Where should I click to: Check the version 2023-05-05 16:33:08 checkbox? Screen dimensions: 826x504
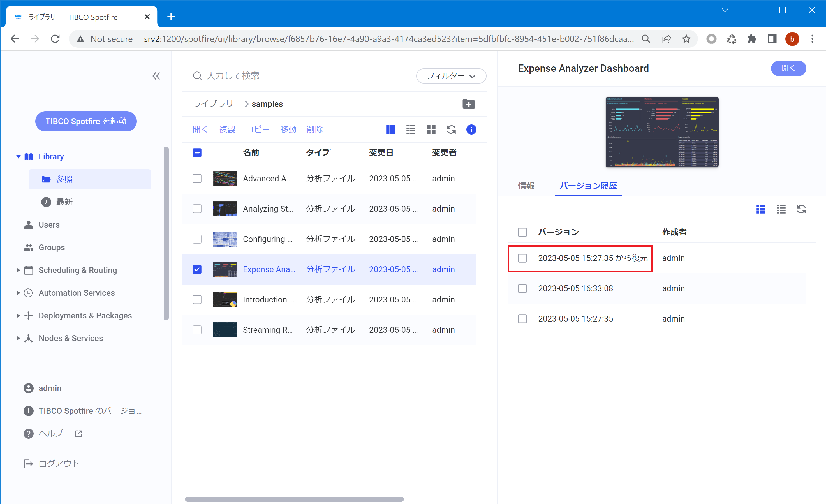(522, 288)
